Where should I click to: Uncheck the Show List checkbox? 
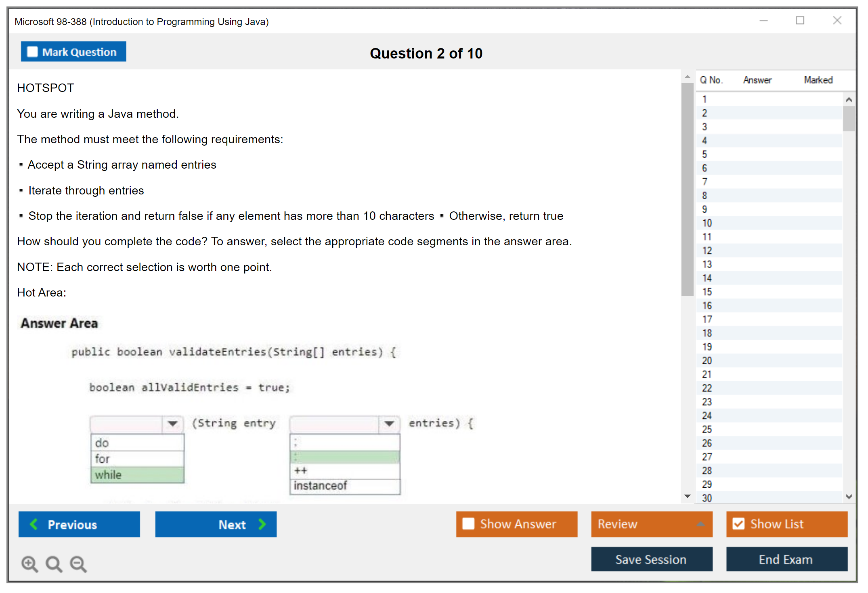pos(738,524)
